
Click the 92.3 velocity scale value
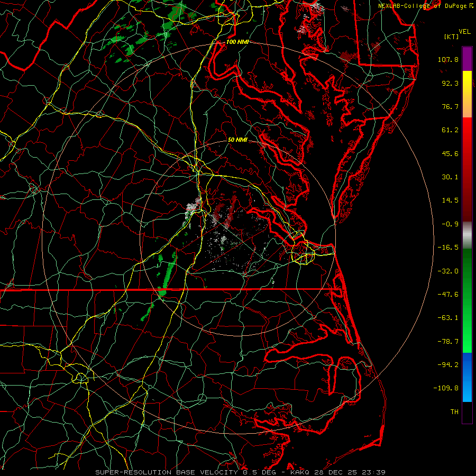[450, 83]
